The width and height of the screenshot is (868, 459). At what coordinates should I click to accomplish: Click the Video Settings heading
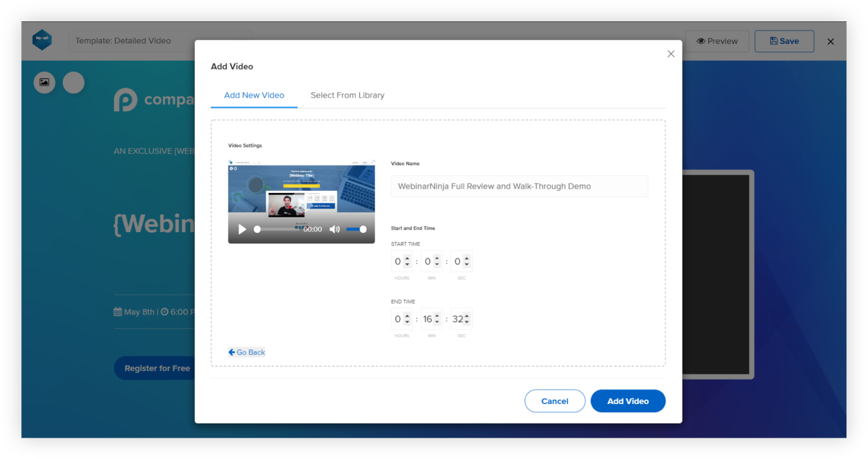pyautogui.click(x=245, y=146)
